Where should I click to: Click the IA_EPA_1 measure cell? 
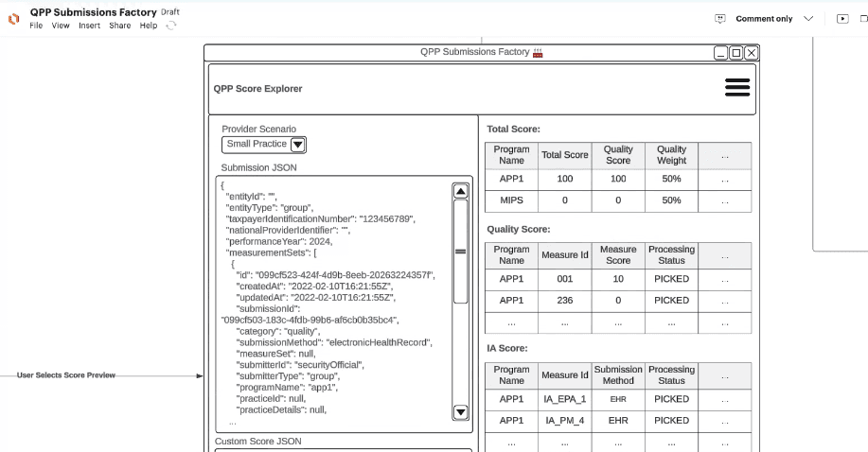click(565, 399)
